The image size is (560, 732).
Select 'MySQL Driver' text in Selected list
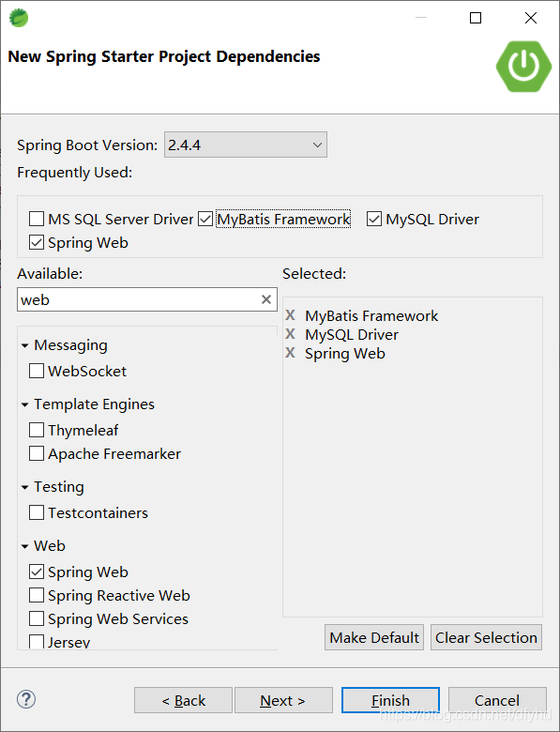click(x=352, y=335)
